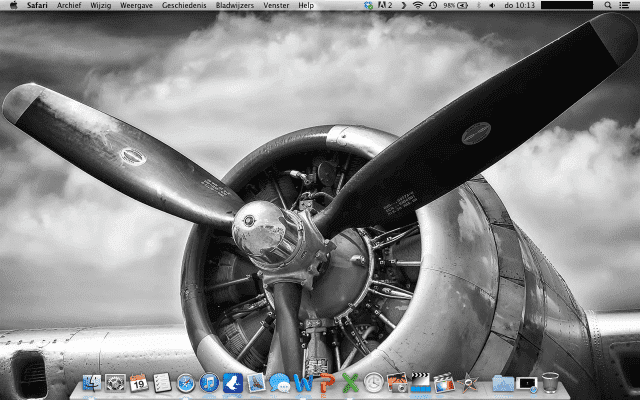Open the calendar app in the Dock
Screen dimensions: 640x400
tap(139, 383)
